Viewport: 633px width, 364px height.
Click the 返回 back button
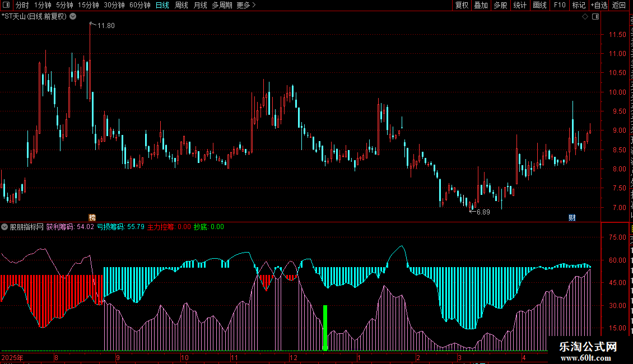[x=619, y=5]
